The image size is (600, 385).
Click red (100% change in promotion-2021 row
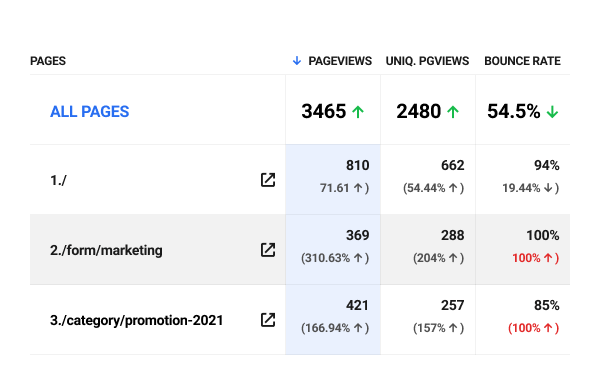pos(524,328)
